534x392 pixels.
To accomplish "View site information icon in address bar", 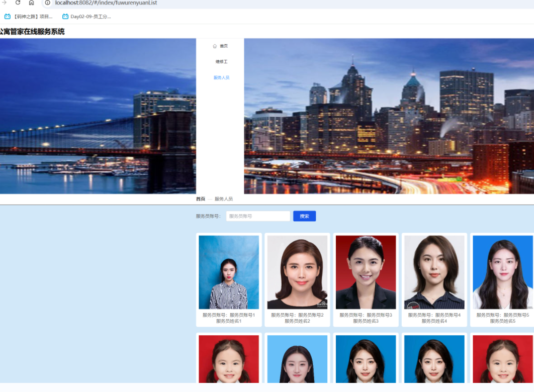I will (x=48, y=3).
